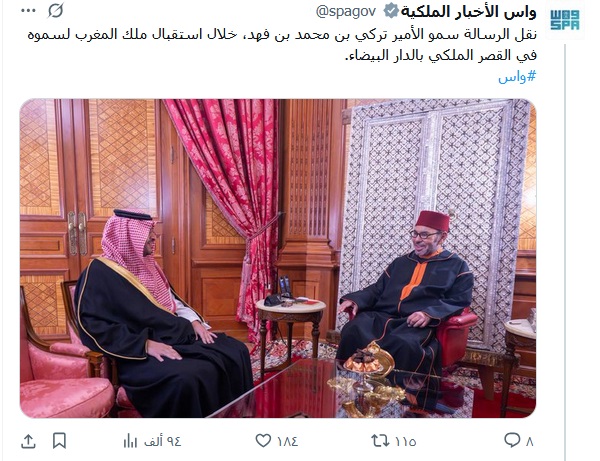Open the tweet photo in full view
This screenshot has height=461, width=600.
(x=278, y=258)
